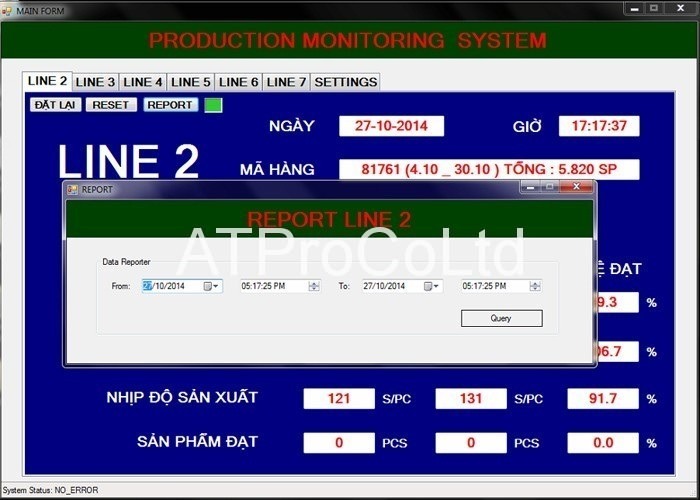Go to the LINE 7 tab
Screen dimensions: 700x500
(287, 82)
